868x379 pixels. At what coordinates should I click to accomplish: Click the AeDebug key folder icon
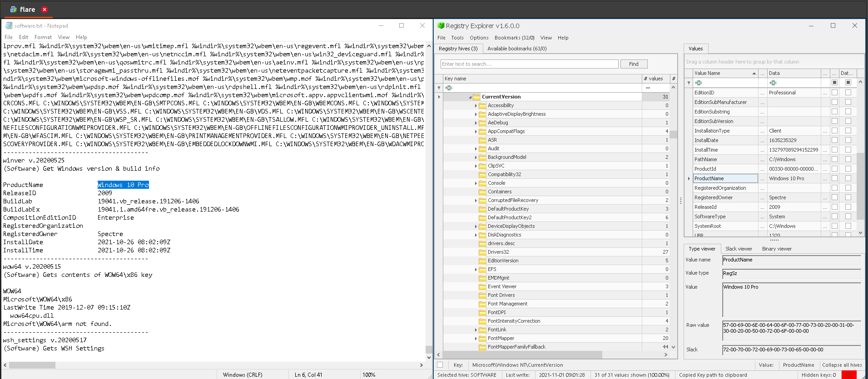(482, 123)
